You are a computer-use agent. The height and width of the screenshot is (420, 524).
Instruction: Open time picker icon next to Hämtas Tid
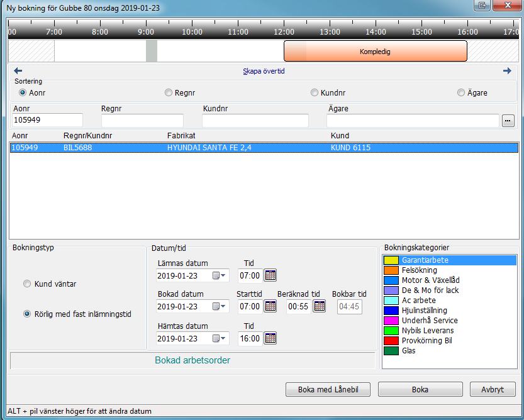270,338
